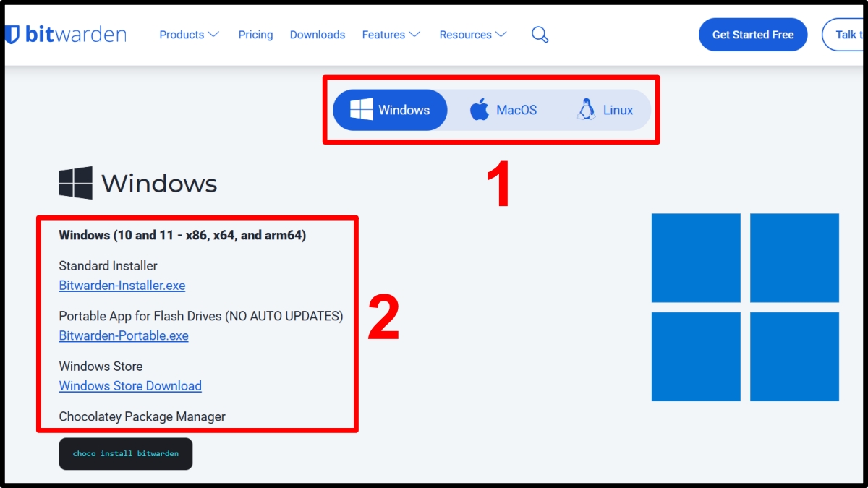This screenshot has height=488, width=868.
Task: Go to the Downloads page
Action: point(318,35)
